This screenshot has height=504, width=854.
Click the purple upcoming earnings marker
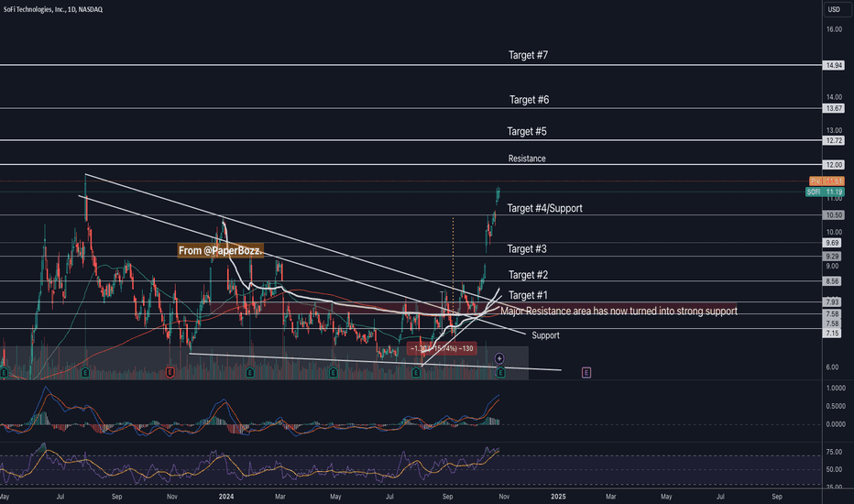[586, 373]
